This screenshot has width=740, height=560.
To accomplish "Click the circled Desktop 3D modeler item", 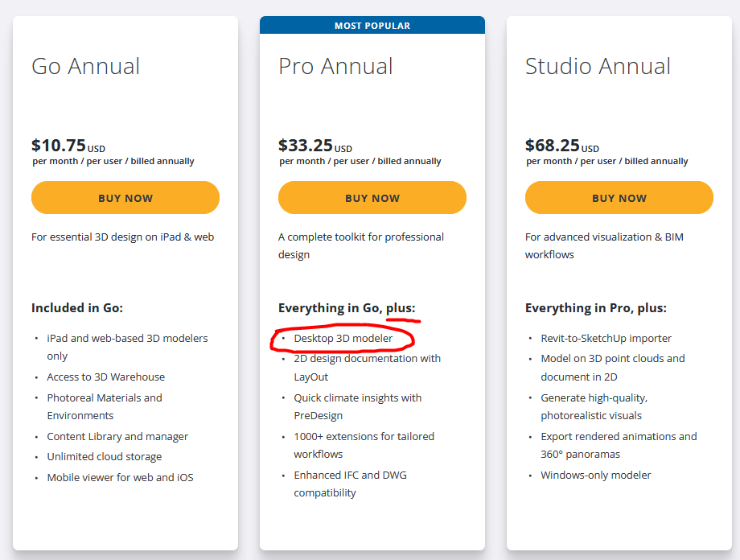I will tap(343, 339).
